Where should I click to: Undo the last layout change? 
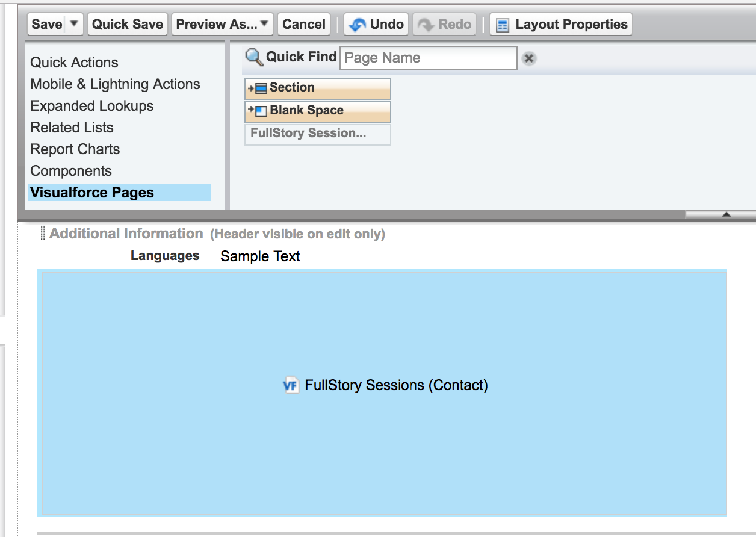pos(377,25)
